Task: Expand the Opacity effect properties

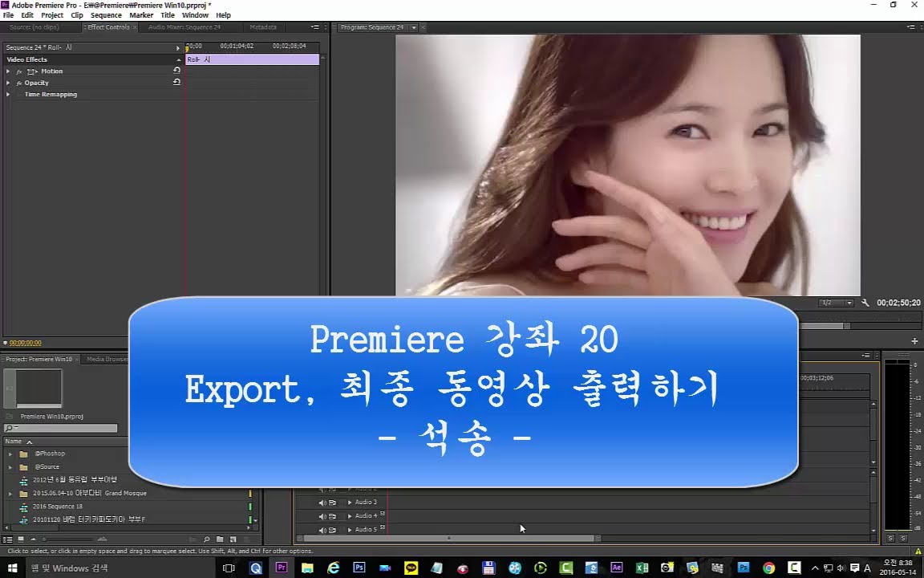Action: pyautogui.click(x=8, y=83)
